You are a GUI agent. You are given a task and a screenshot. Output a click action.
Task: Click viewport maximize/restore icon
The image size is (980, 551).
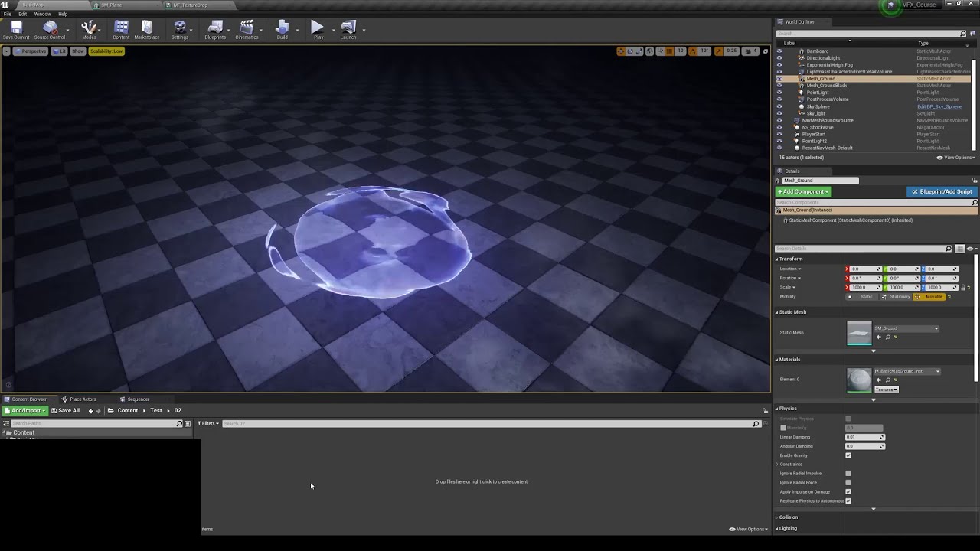tap(765, 51)
